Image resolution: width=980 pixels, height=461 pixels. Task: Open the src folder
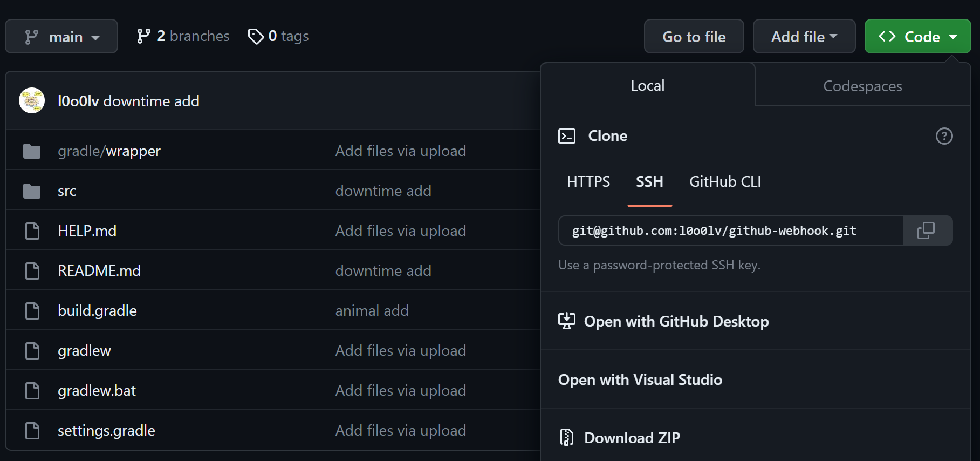(67, 191)
